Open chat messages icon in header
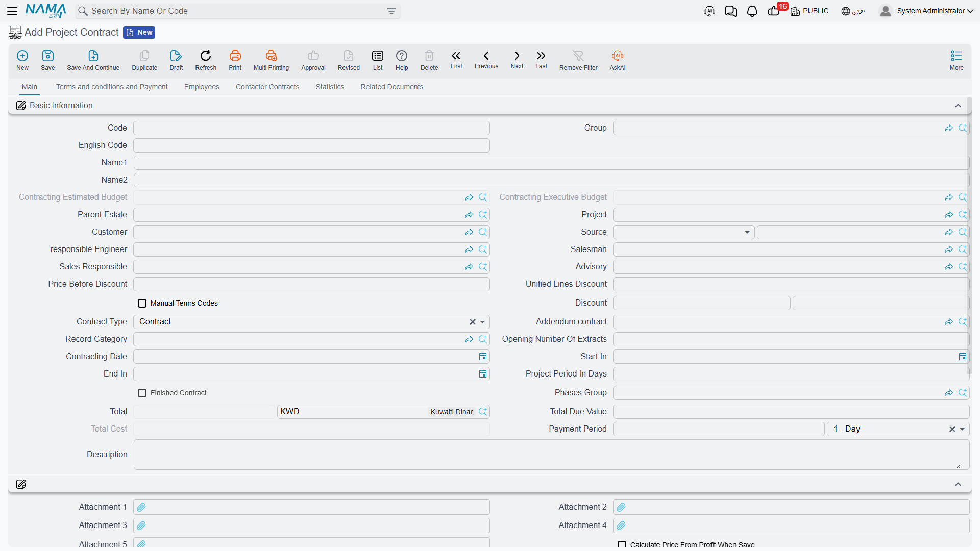Image resolution: width=980 pixels, height=551 pixels. [x=731, y=11]
